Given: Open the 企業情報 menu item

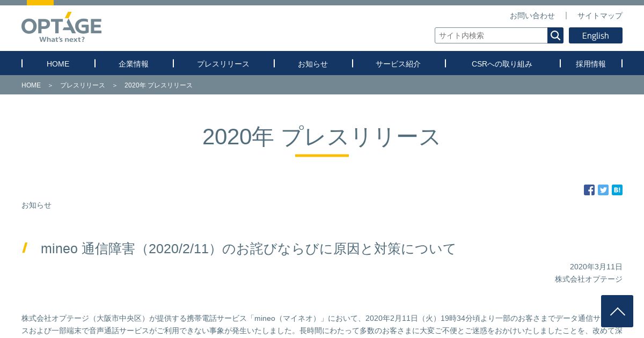Looking at the screenshot, I should click(134, 63).
